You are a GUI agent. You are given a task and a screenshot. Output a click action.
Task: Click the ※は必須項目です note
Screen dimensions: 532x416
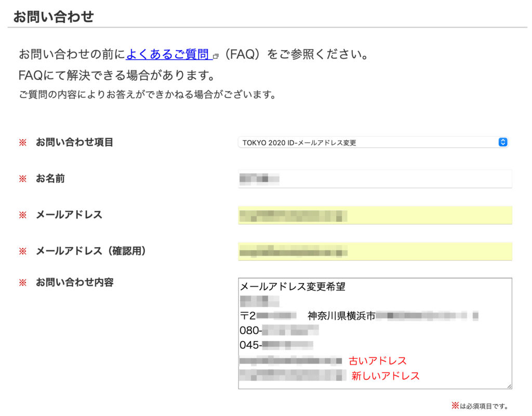(x=479, y=406)
